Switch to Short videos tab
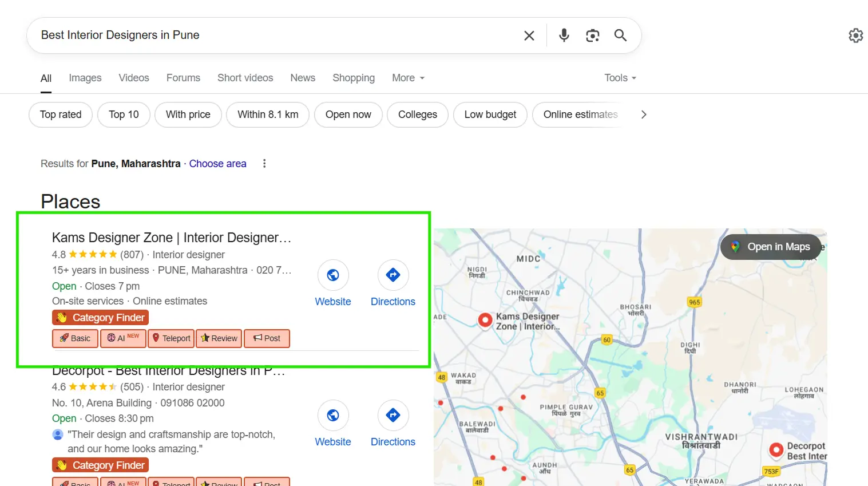 tap(245, 78)
